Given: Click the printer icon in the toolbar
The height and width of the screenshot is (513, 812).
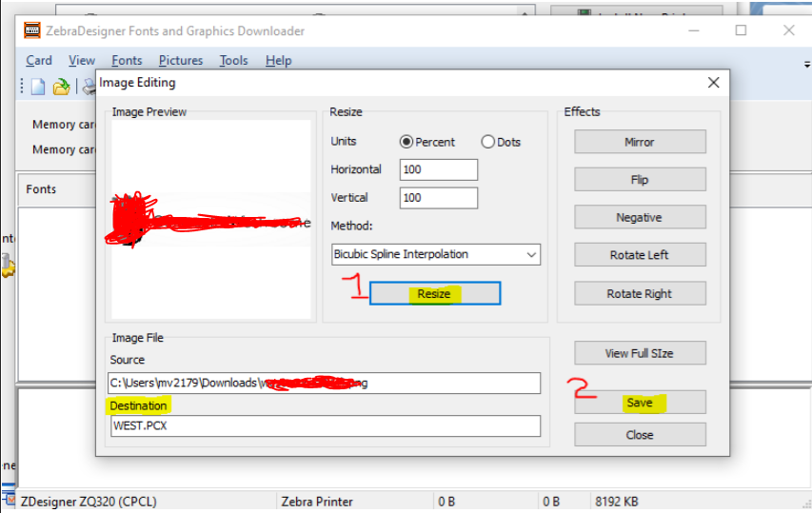Looking at the screenshot, I should pos(89,87).
